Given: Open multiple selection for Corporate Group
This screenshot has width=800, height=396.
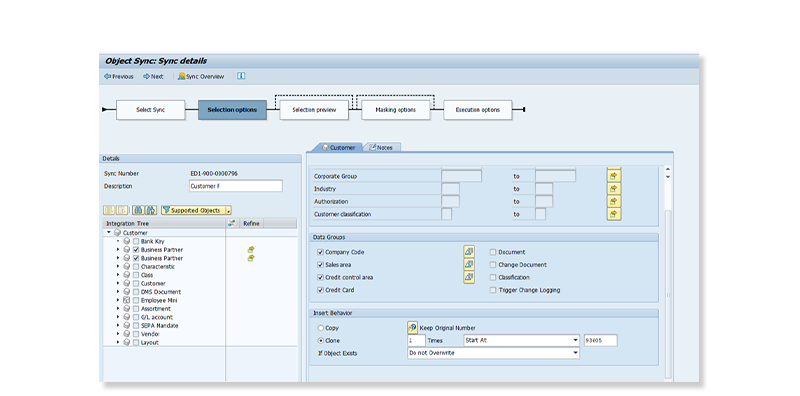Looking at the screenshot, I should click(614, 176).
